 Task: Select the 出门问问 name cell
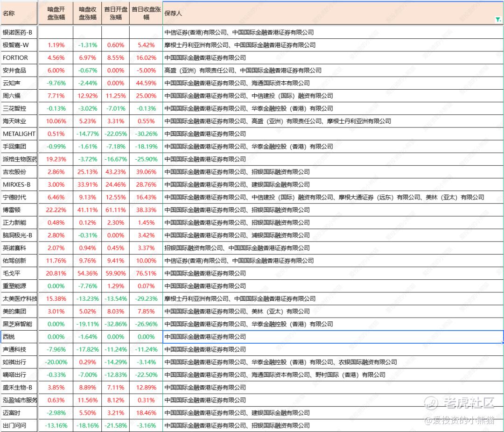coord(19,425)
